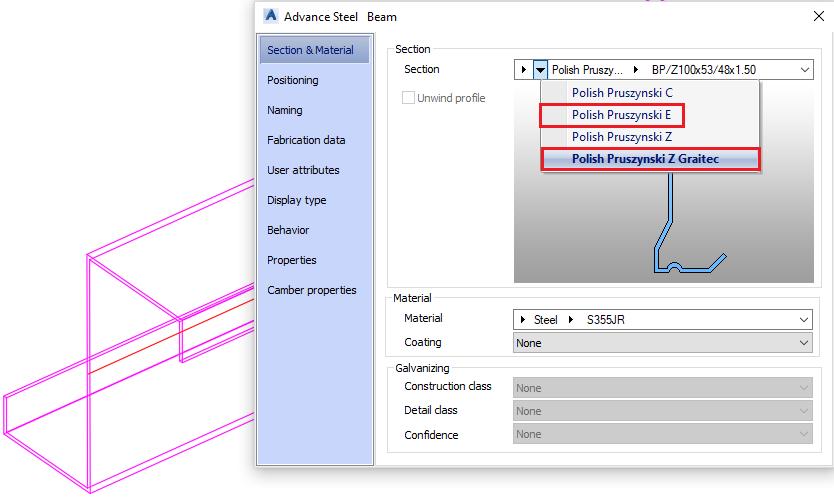This screenshot has width=834, height=504.
Task: Open the Naming tab
Action: [285, 110]
